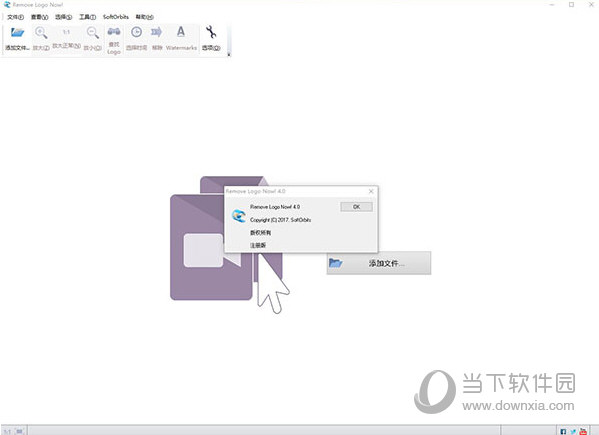This screenshot has height=435, width=599.
Task: Open the 选择 menu
Action: [63, 17]
